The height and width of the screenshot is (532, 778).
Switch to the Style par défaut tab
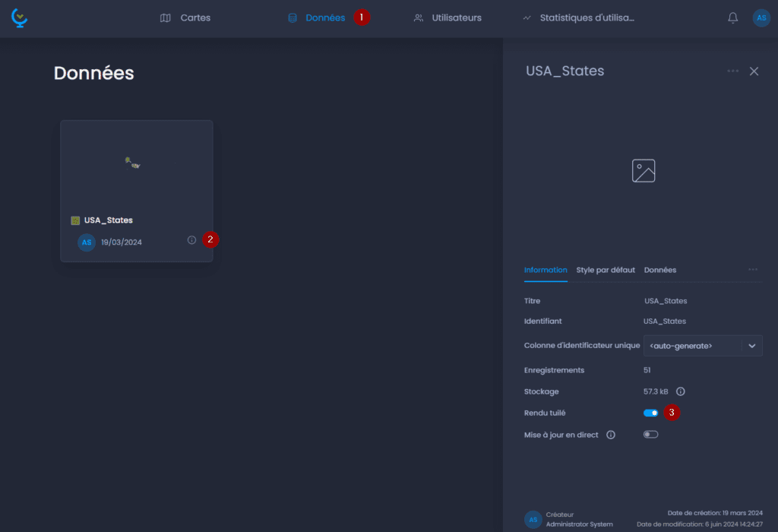[606, 270]
